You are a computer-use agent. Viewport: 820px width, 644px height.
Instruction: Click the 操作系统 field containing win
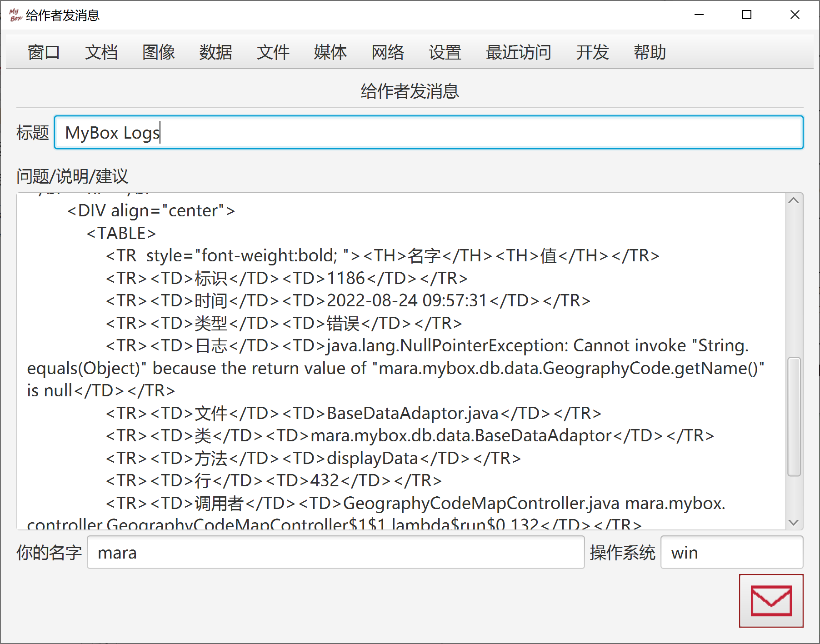(x=731, y=552)
